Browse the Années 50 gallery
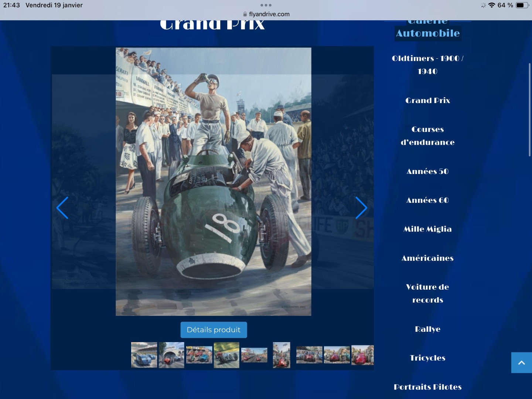Screen dimensions: 532x399 tap(428, 171)
